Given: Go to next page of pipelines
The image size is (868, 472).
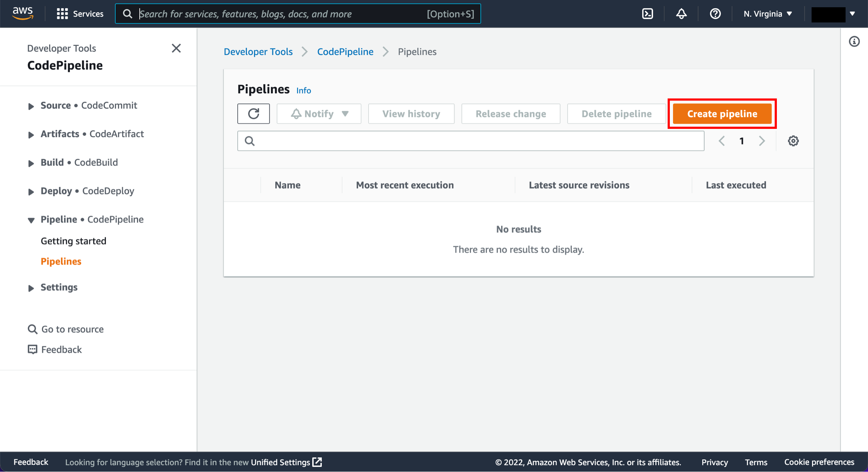Looking at the screenshot, I should tap(762, 141).
